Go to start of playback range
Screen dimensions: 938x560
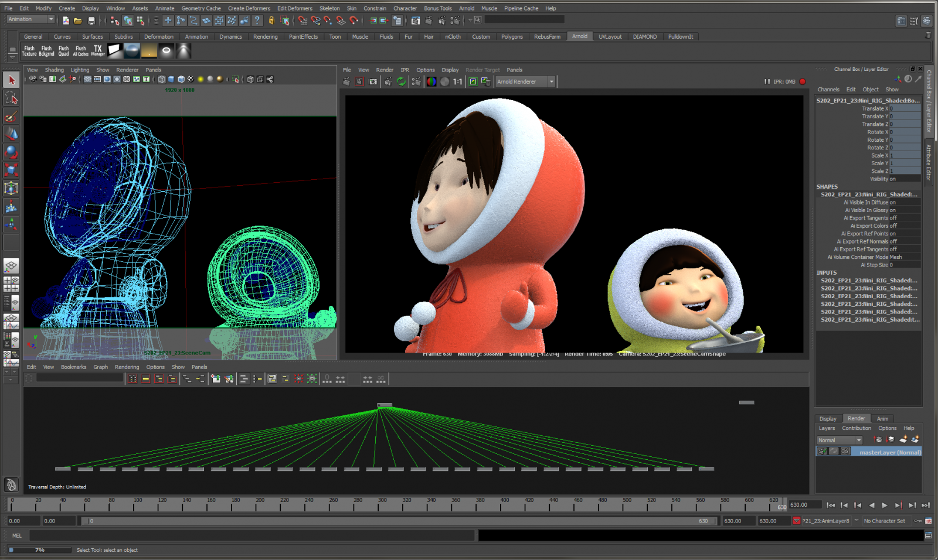tap(831, 505)
